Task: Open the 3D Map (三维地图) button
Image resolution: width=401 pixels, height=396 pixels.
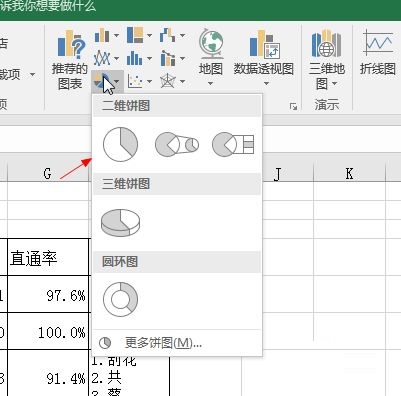Action: [x=326, y=60]
